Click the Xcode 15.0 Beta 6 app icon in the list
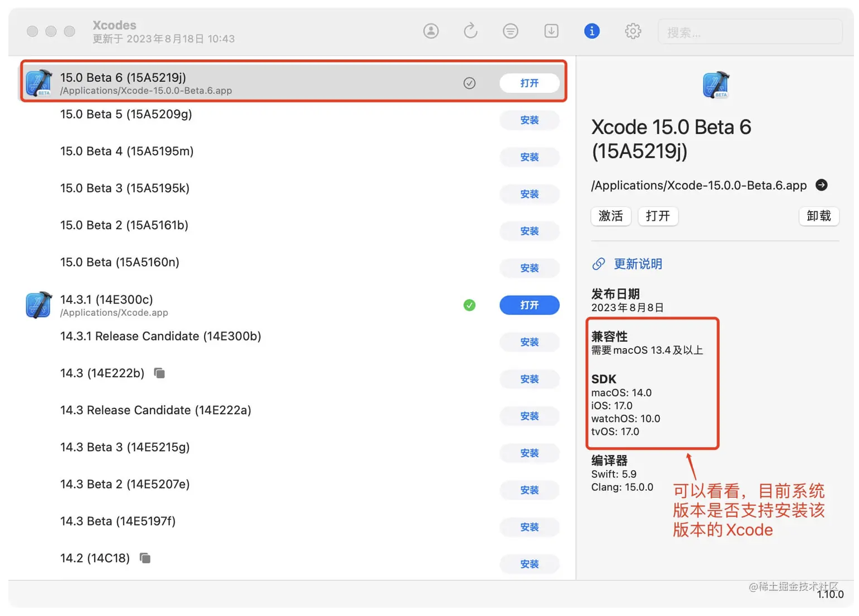The height and width of the screenshot is (616, 859). (x=39, y=83)
